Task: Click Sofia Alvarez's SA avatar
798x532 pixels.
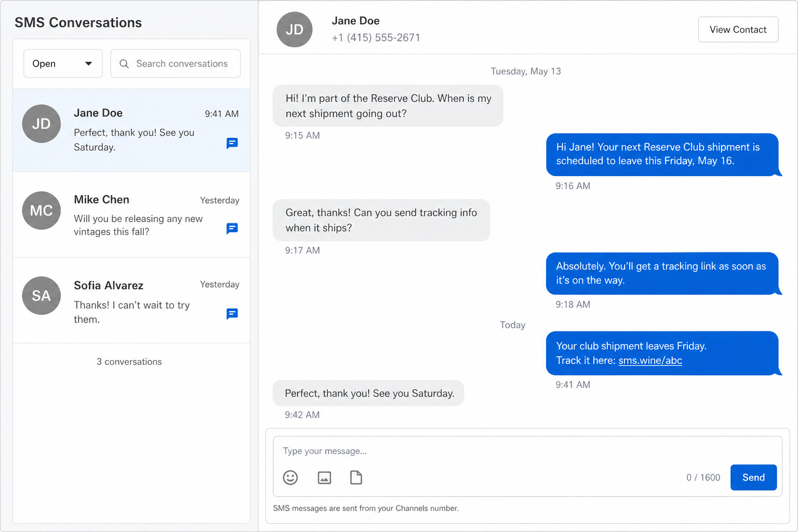Action: pyautogui.click(x=42, y=296)
